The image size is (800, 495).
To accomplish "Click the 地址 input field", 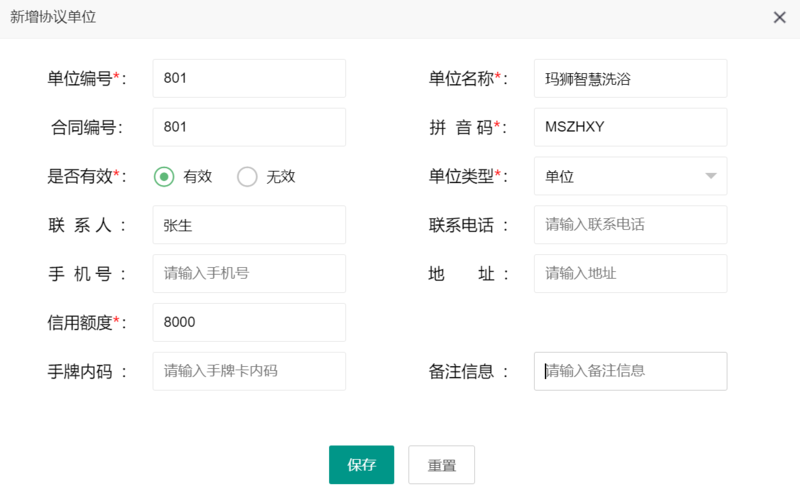I will pos(630,274).
